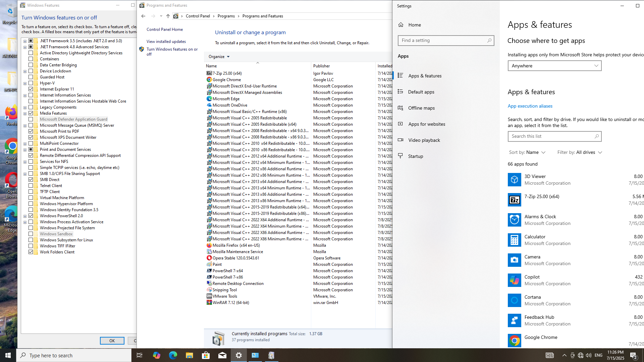Click the Camera app icon in Settings
The height and width of the screenshot is (362, 644).
pos(514,260)
